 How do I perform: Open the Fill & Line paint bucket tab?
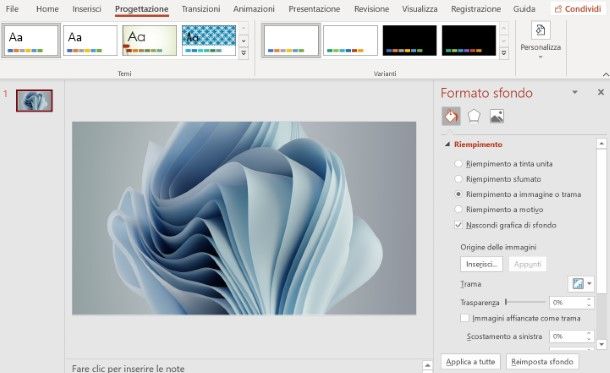pos(451,116)
